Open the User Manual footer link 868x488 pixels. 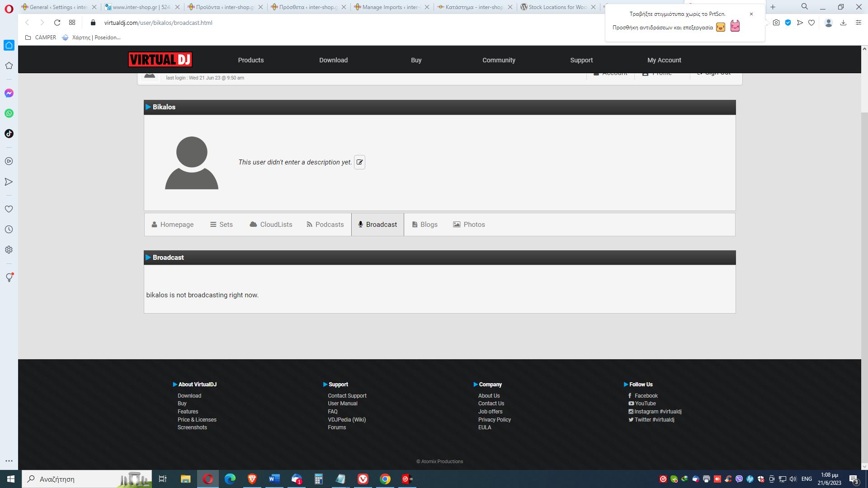point(343,404)
